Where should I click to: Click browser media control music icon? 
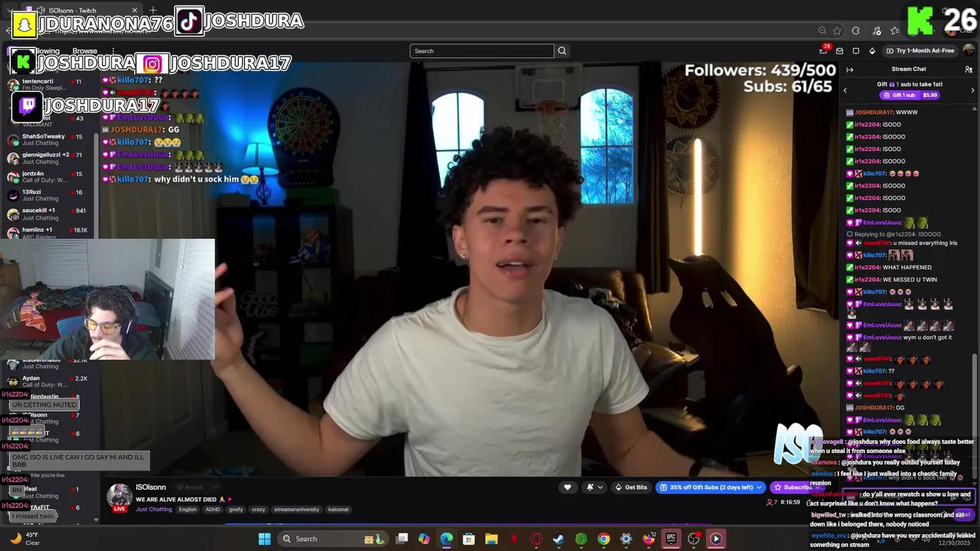877,31
